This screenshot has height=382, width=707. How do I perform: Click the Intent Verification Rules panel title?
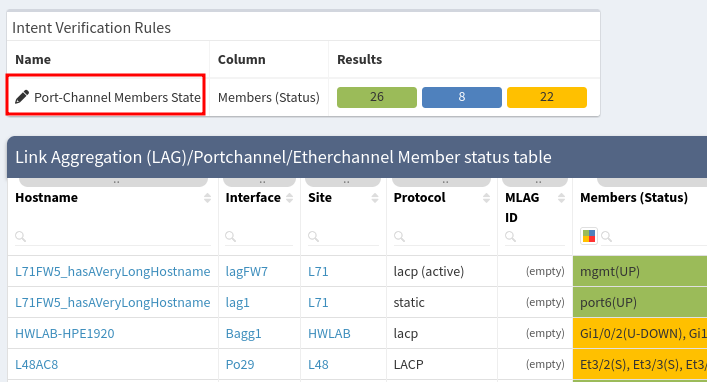pyautogui.click(x=92, y=28)
